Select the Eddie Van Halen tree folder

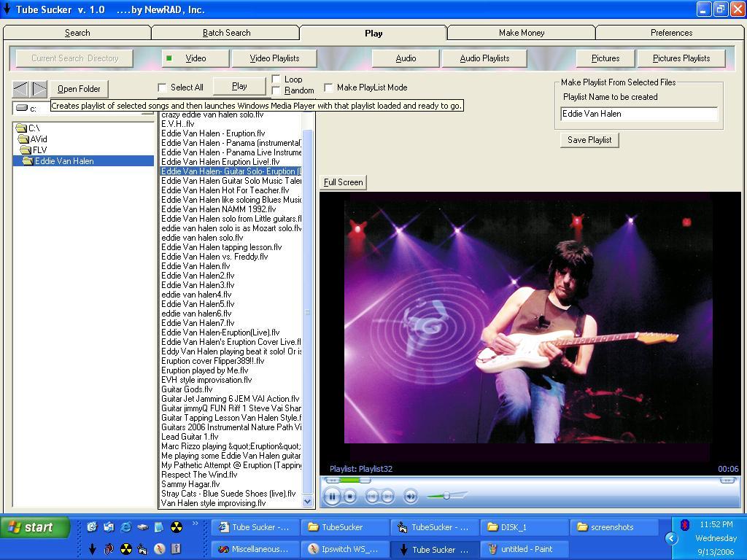(x=83, y=161)
